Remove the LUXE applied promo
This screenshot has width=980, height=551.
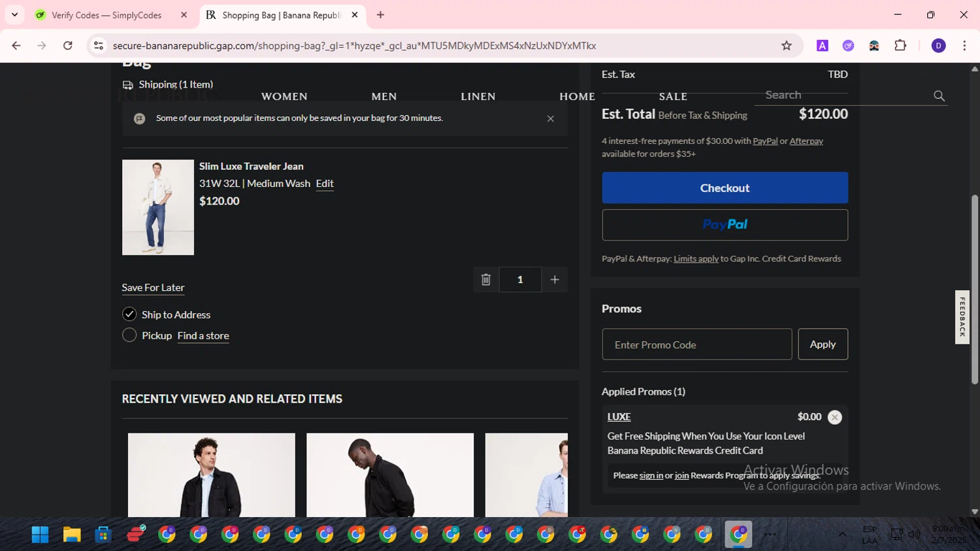pyautogui.click(x=835, y=417)
